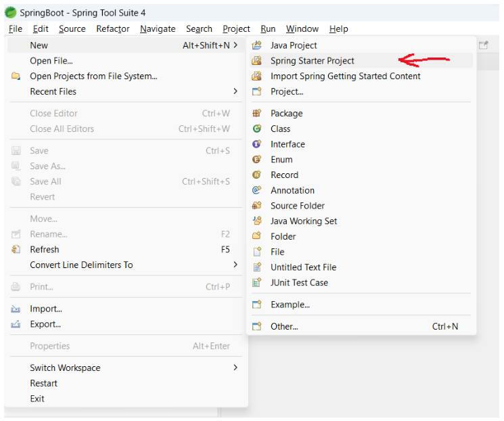Click the Folder icon in New submenu
This screenshot has height=421, width=504.
(x=256, y=236)
